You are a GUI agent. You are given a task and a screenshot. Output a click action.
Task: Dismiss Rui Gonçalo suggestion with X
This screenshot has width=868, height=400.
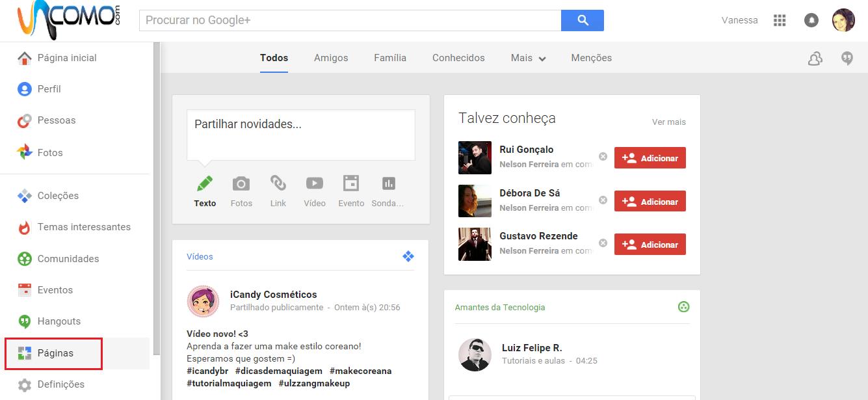pyautogui.click(x=603, y=157)
